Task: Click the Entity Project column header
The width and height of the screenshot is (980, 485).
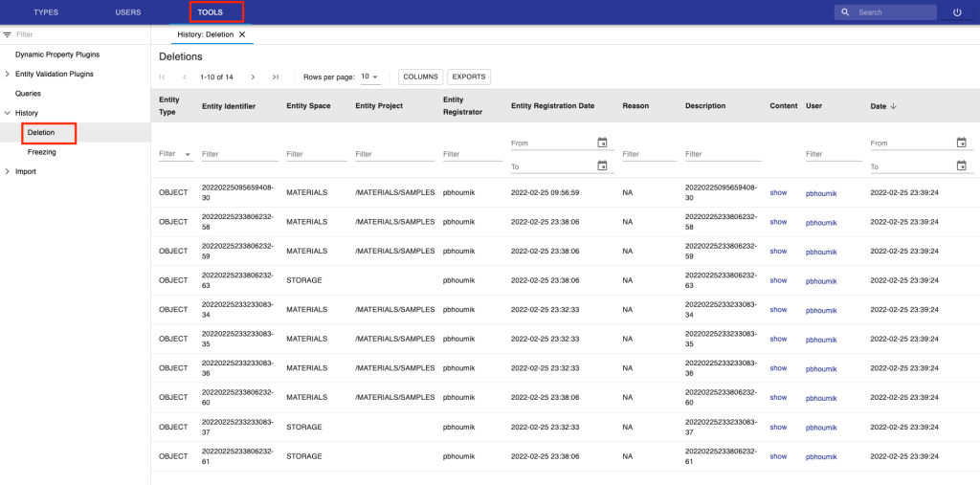Action: 379,106
